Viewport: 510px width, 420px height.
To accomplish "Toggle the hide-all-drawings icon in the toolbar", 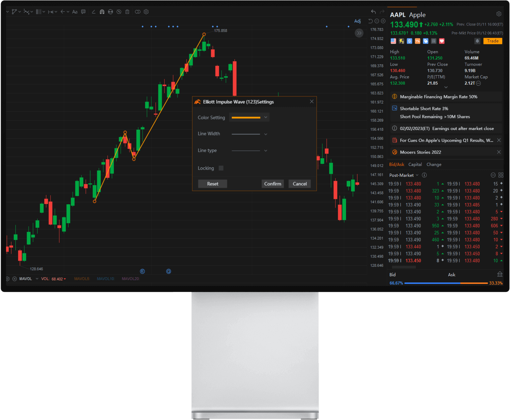I will click(x=119, y=12).
